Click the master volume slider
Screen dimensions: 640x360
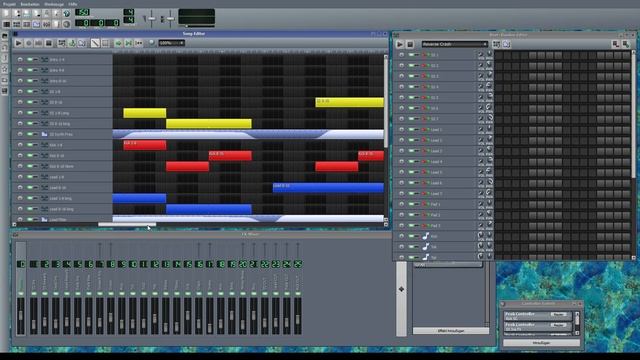(152, 19)
